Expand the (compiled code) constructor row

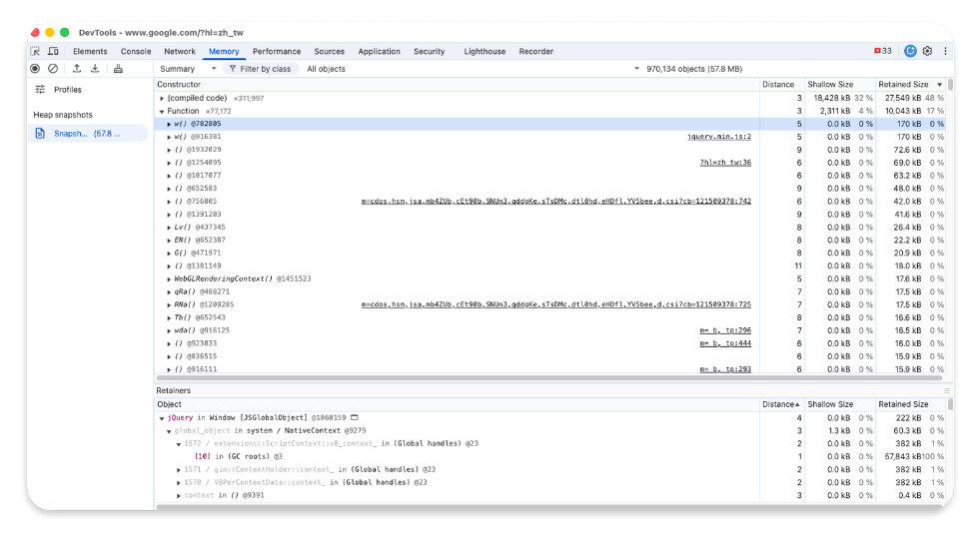(x=162, y=98)
